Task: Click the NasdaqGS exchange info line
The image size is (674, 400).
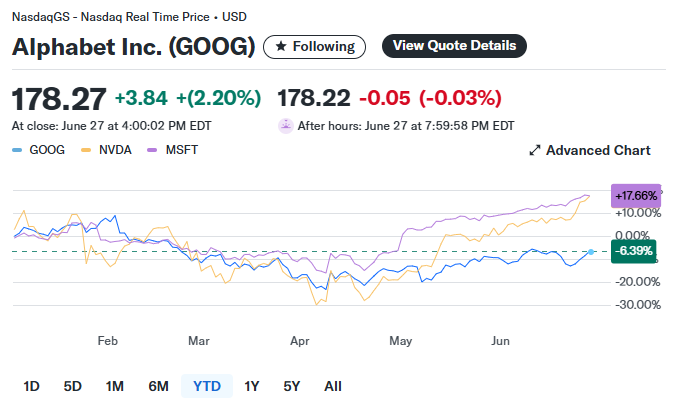Action: click(129, 17)
